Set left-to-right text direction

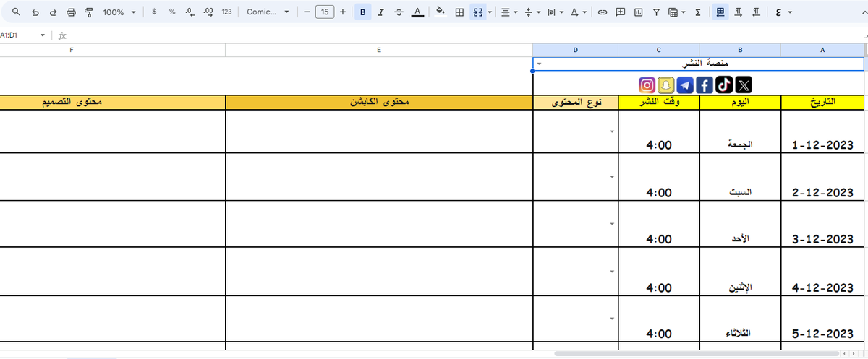pyautogui.click(x=738, y=12)
